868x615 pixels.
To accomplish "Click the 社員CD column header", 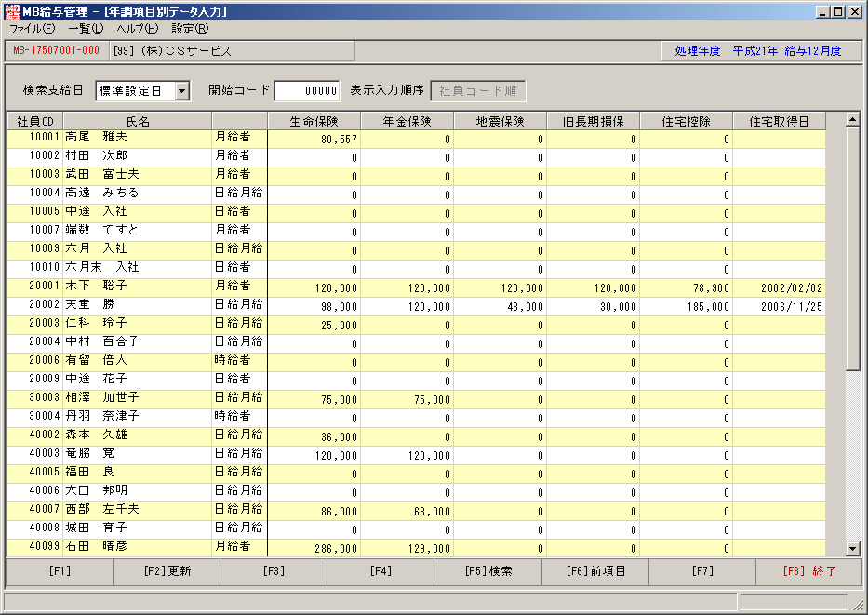I will 35,121.
